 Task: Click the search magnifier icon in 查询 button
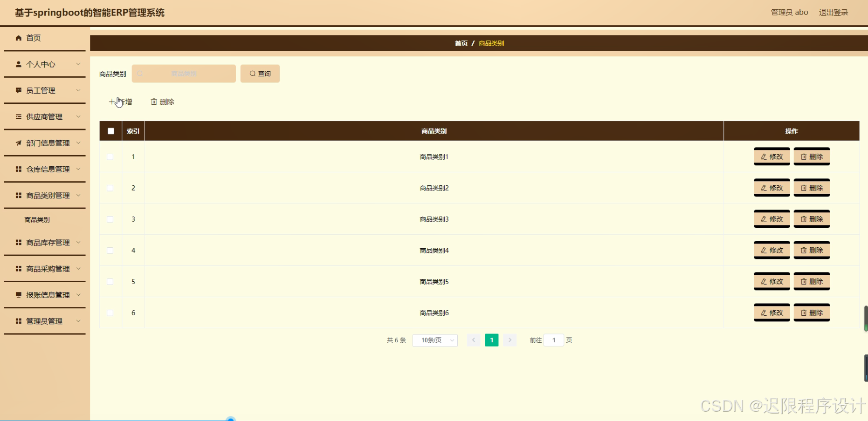tap(252, 73)
